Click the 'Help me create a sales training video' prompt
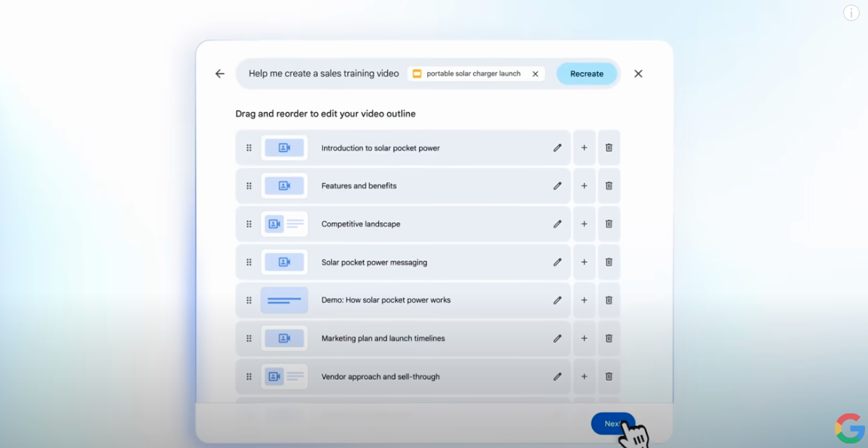The width and height of the screenshot is (868, 448). (324, 74)
